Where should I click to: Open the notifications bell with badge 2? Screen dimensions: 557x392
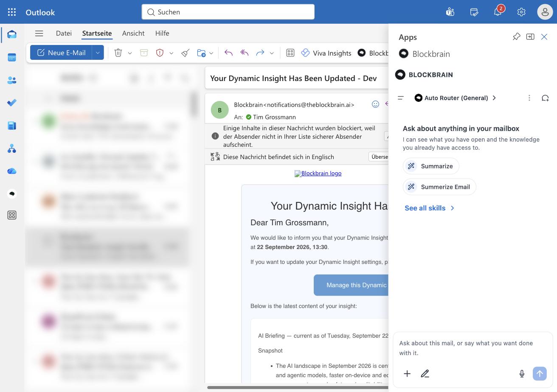coord(498,11)
